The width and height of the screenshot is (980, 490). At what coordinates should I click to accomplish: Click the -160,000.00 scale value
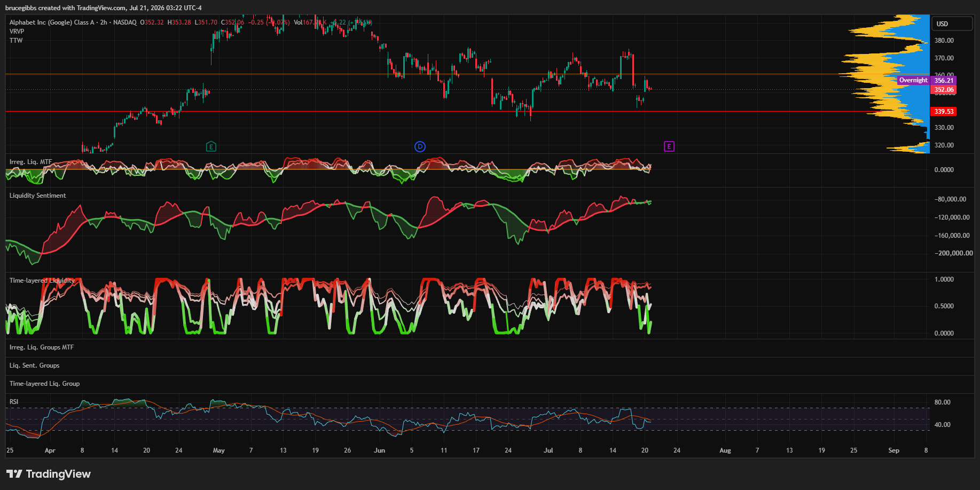click(x=952, y=236)
